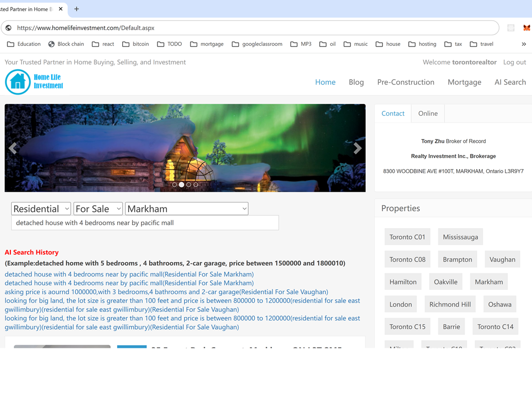
Task: Open history entry about asking price around 1000000
Action: click(x=166, y=292)
